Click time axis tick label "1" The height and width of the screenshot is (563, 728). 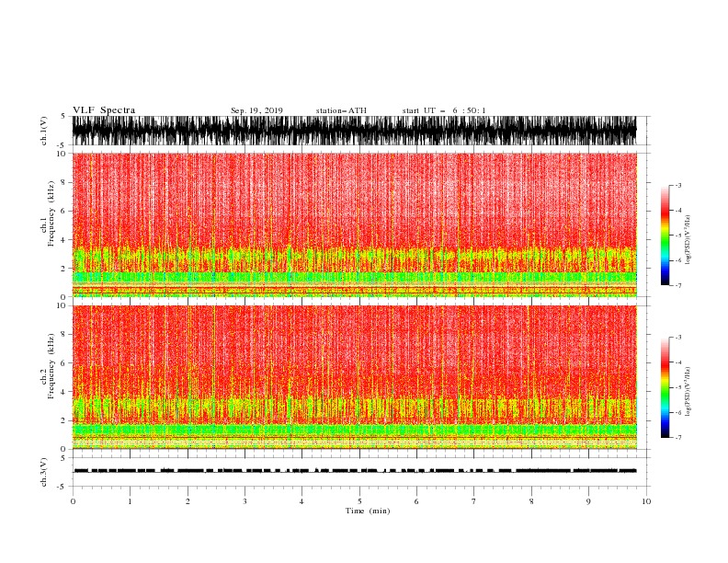[130, 501]
